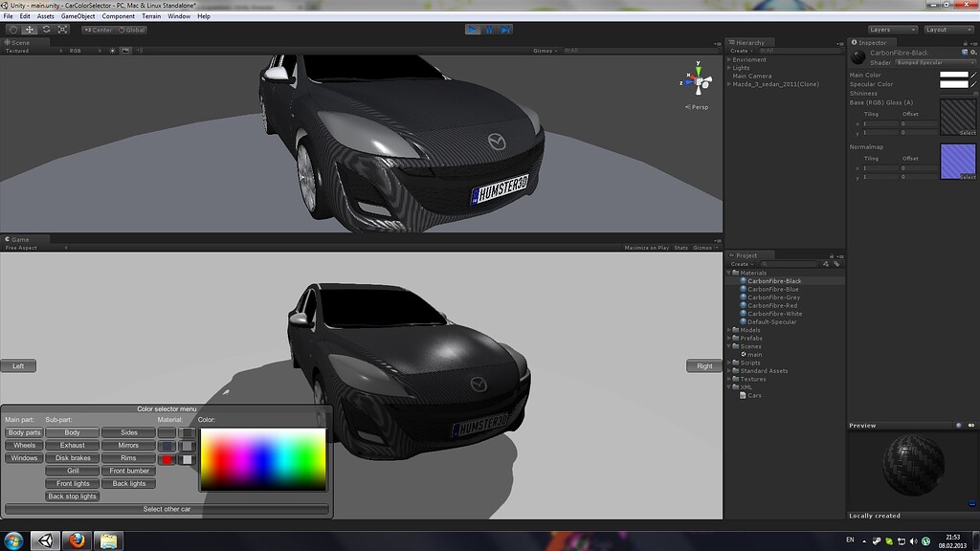Image resolution: width=980 pixels, height=551 pixels.
Task: Open Firefox from the taskbar
Action: [77, 540]
